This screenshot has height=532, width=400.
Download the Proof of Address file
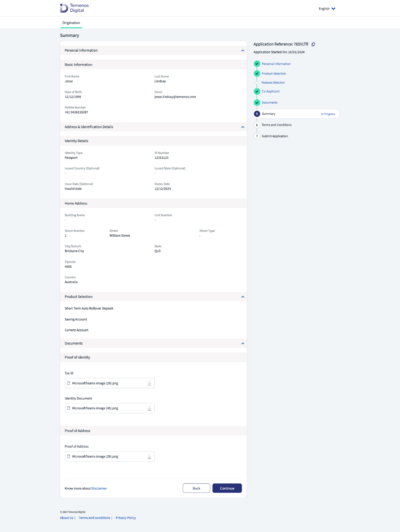click(x=149, y=457)
